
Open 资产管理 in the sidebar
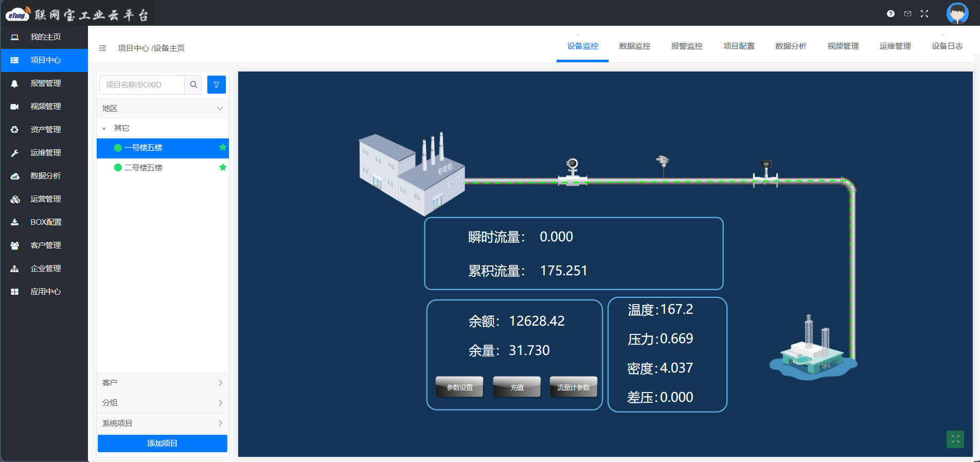click(44, 130)
